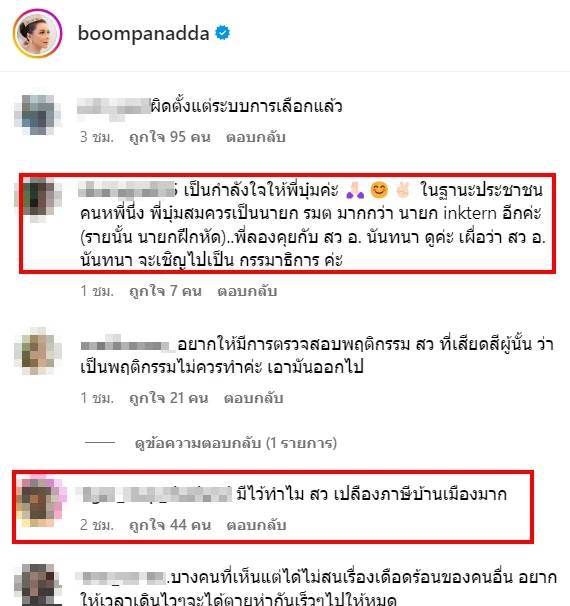Click the 3 ชม. timestamp
Screen dimensions: 570x606
pos(97,137)
